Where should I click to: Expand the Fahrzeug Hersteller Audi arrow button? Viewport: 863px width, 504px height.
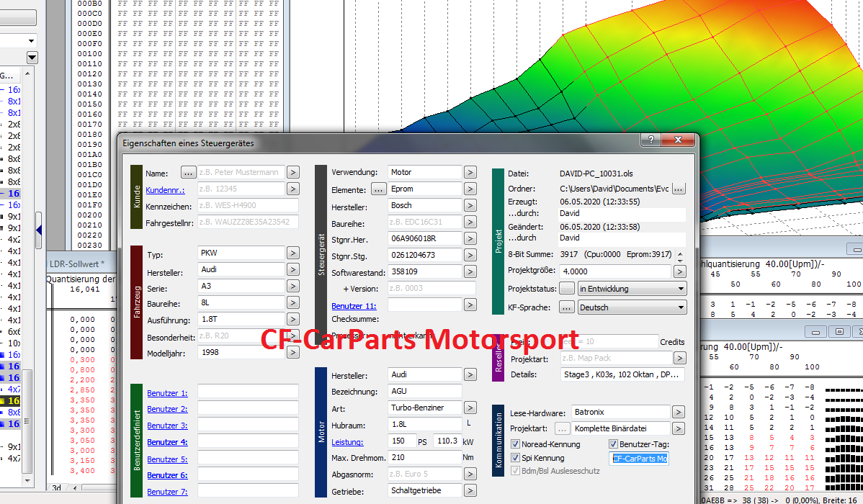tap(292, 269)
